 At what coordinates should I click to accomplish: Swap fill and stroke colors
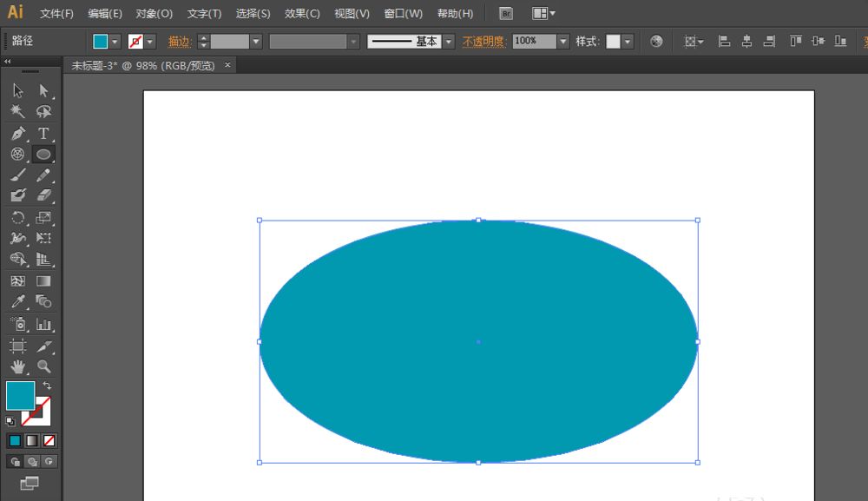pyautogui.click(x=47, y=386)
